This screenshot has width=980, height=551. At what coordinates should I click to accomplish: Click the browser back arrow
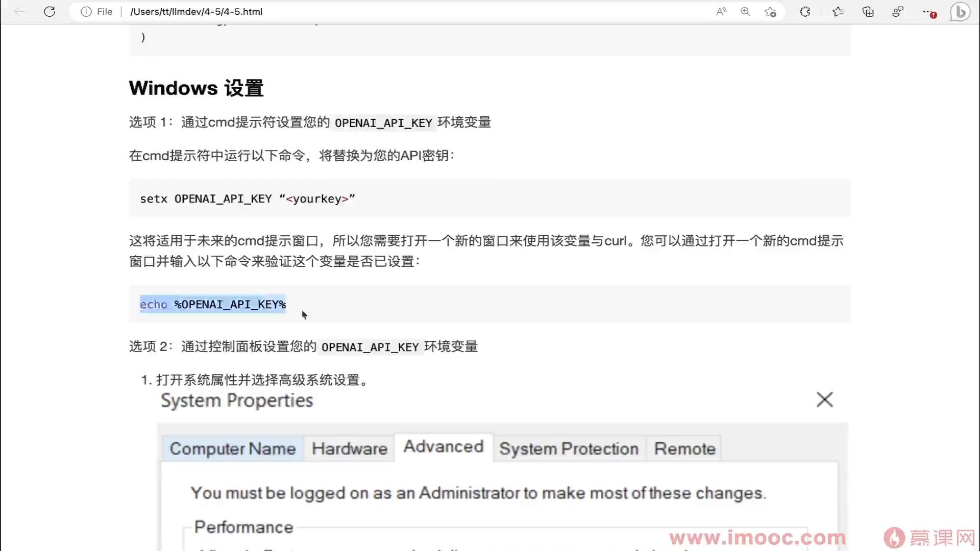coord(19,11)
